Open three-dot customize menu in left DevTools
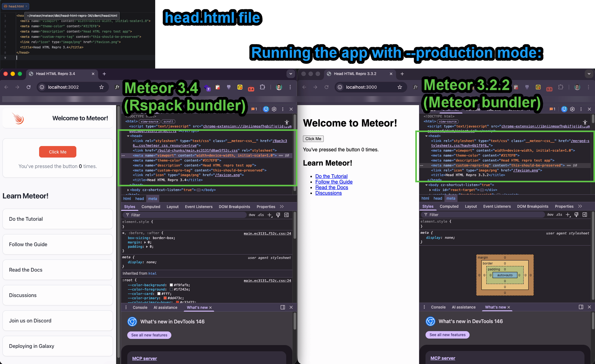Image resolution: width=595 pixels, height=364 pixels. tap(282, 109)
